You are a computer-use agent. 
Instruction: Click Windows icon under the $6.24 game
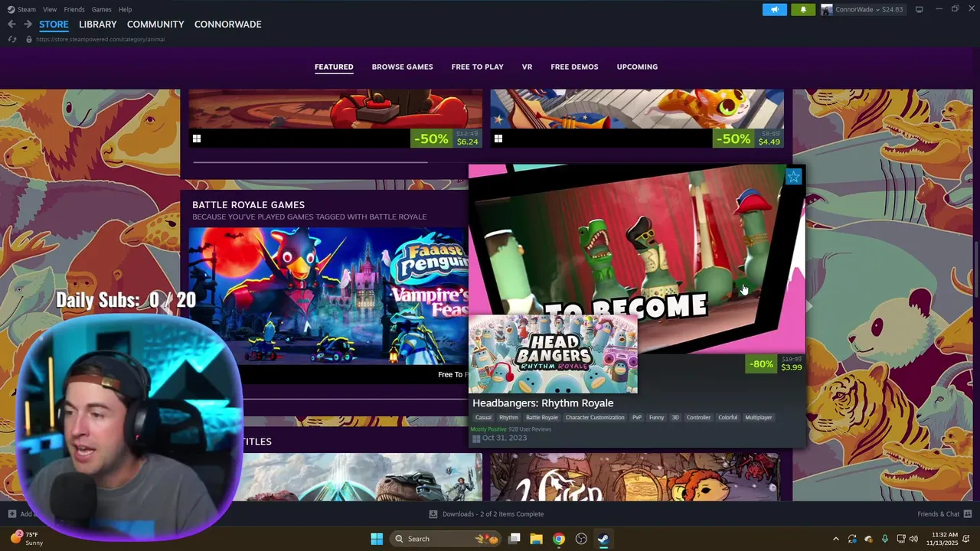coord(197,139)
